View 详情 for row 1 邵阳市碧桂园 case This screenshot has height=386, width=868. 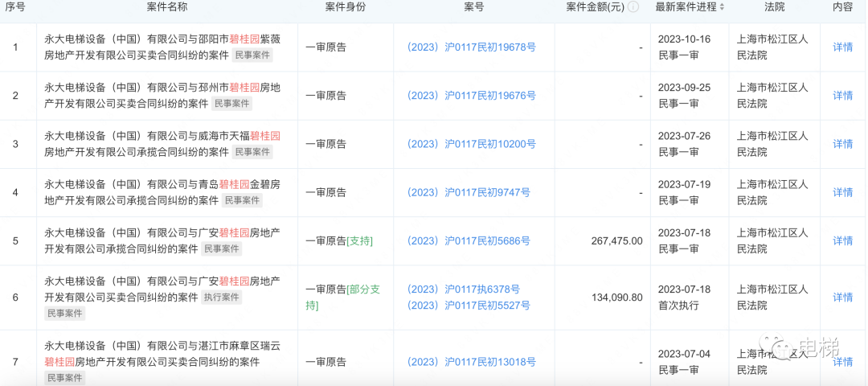coord(842,47)
